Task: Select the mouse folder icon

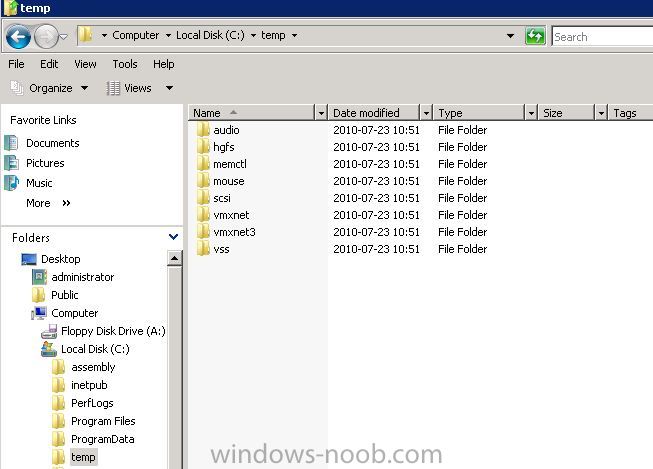Action: coord(203,181)
